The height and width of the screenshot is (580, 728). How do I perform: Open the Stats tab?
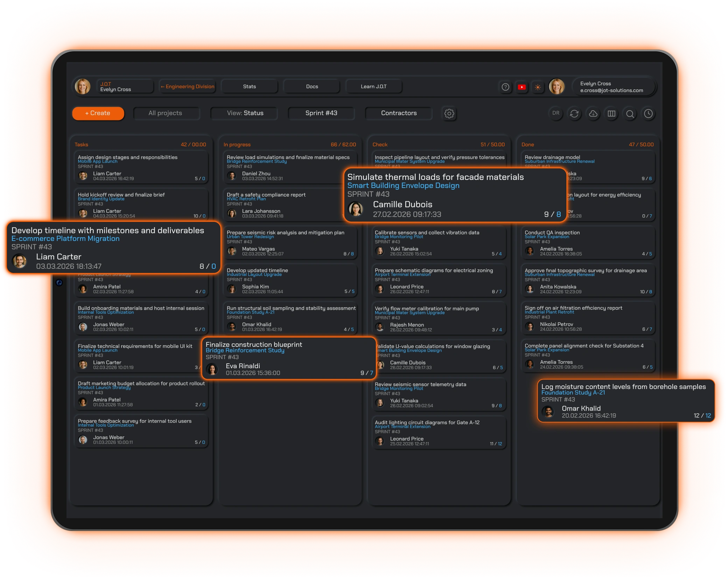point(250,86)
